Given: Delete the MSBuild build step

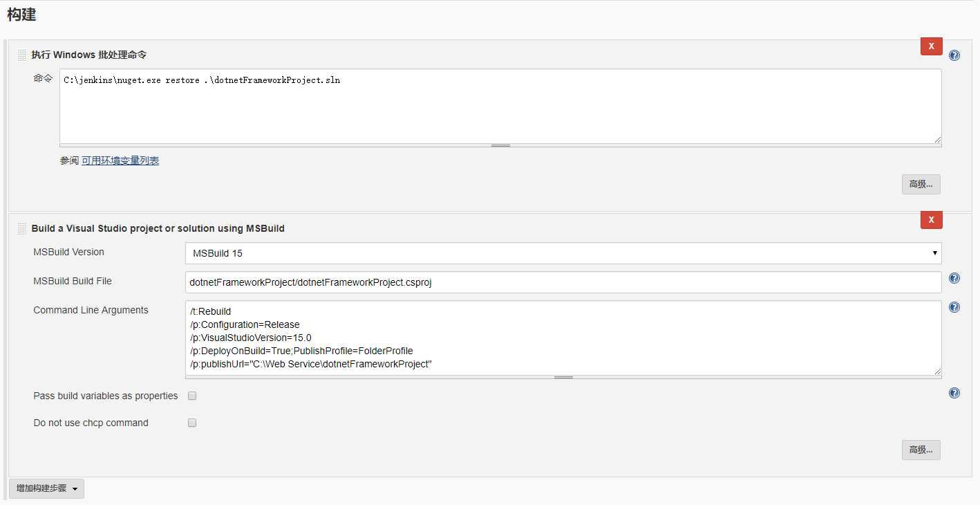Looking at the screenshot, I should pos(932,220).
